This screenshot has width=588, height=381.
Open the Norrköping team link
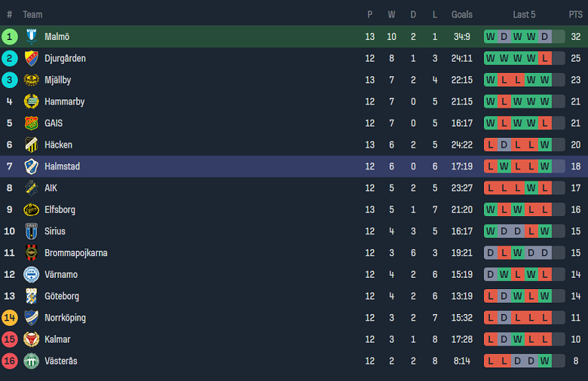[x=66, y=318]
